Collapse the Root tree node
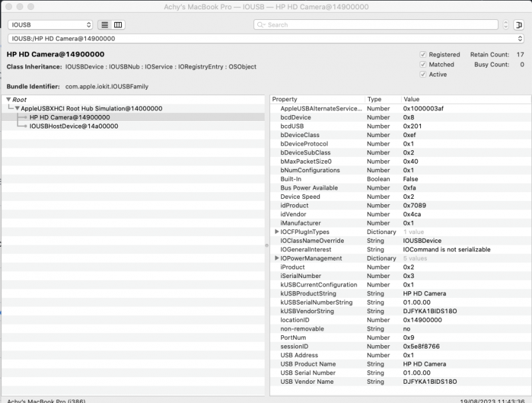This screenshot has width=532, height=403. 9,100
